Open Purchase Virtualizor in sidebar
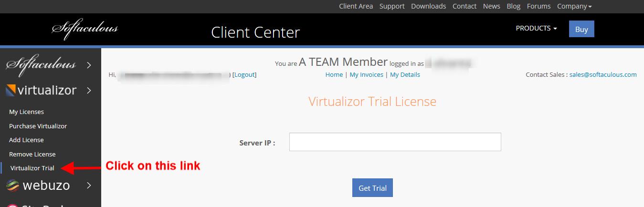 (38, 126)
